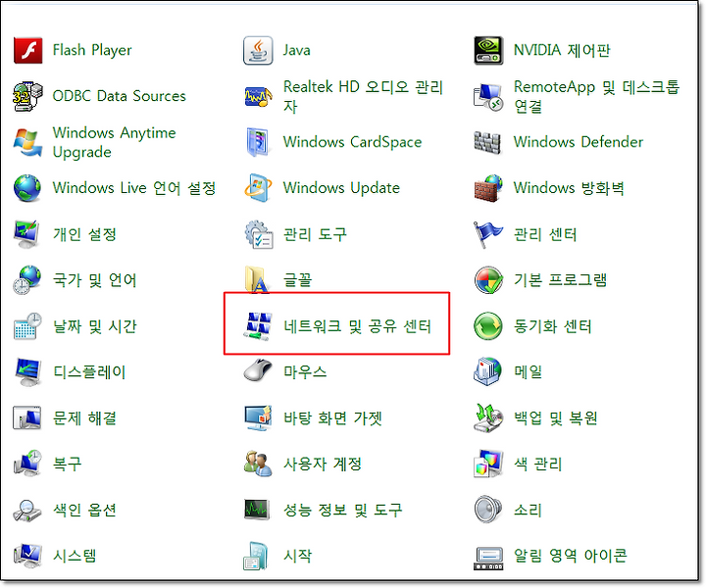
Task: Click the Java link text
Action: (297, 50)
